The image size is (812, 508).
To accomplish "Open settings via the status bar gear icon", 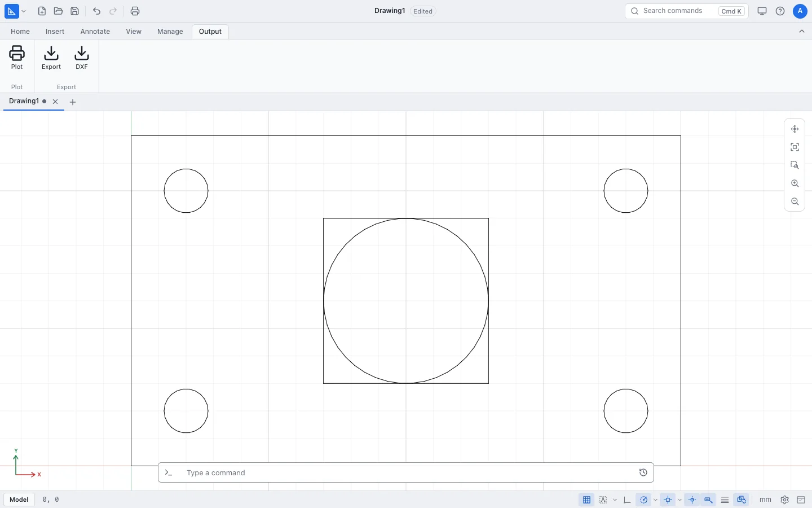I will pyautogui.click(x=785, y=500).
